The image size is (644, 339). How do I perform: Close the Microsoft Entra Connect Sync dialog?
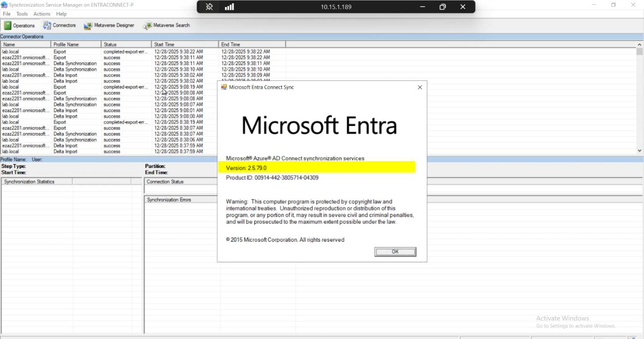point(420,87)
